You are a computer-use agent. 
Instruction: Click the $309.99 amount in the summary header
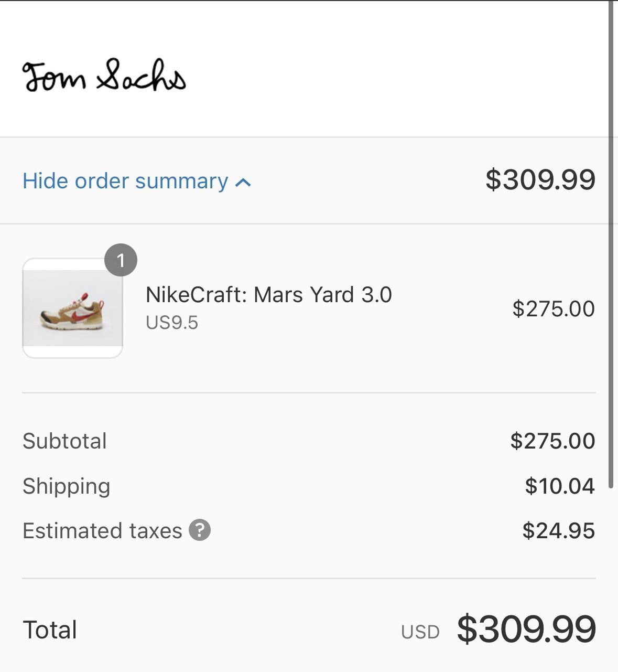tap(540, 180)
